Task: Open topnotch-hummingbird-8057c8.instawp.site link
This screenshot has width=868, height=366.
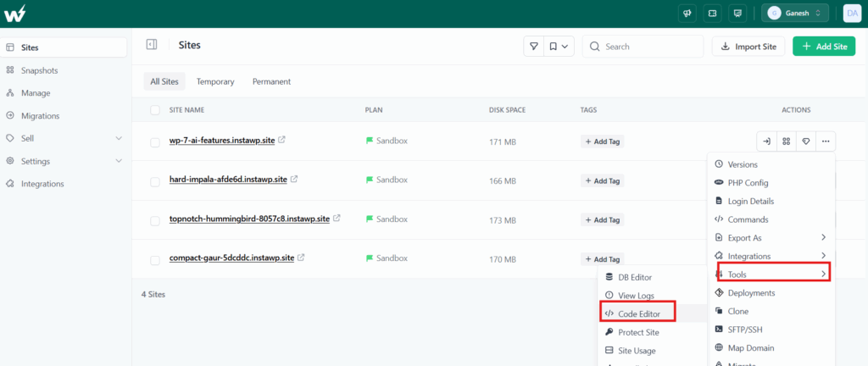Action: [249, 219]
